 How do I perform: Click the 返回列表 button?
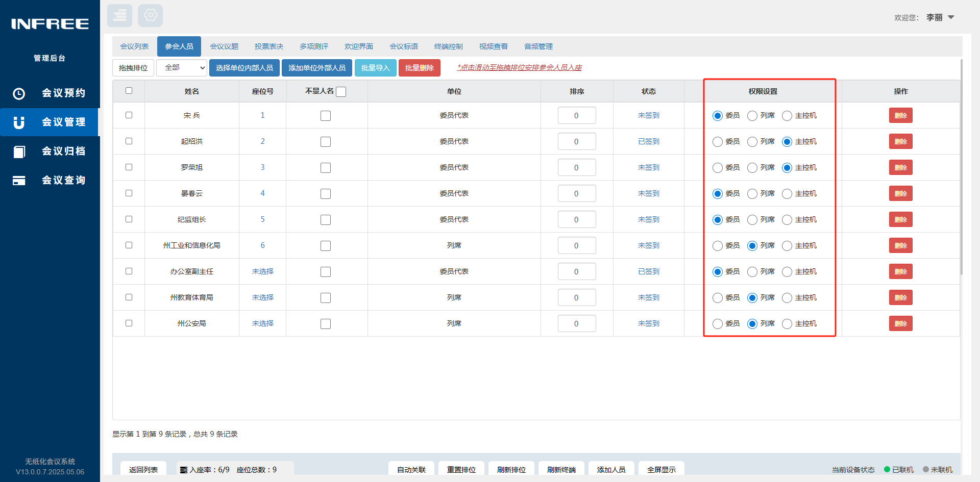pos(143,469)
